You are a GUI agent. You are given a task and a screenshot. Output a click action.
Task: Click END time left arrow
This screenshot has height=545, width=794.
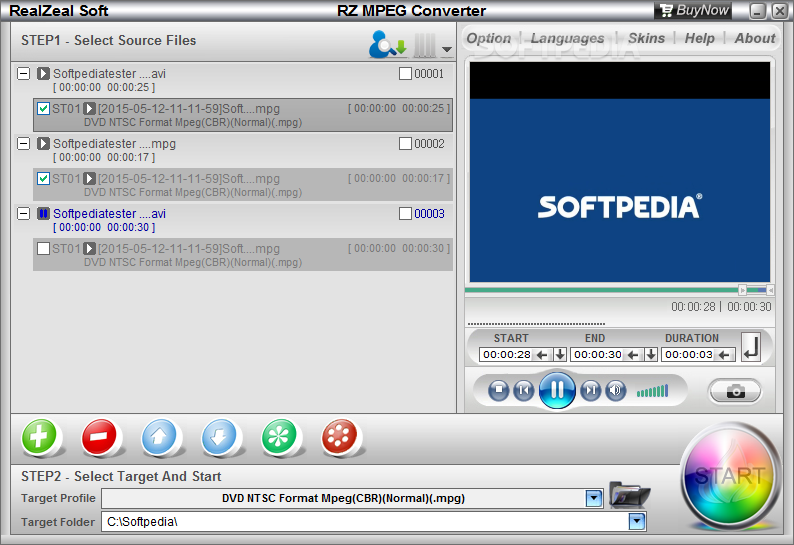tap(633, 355)
